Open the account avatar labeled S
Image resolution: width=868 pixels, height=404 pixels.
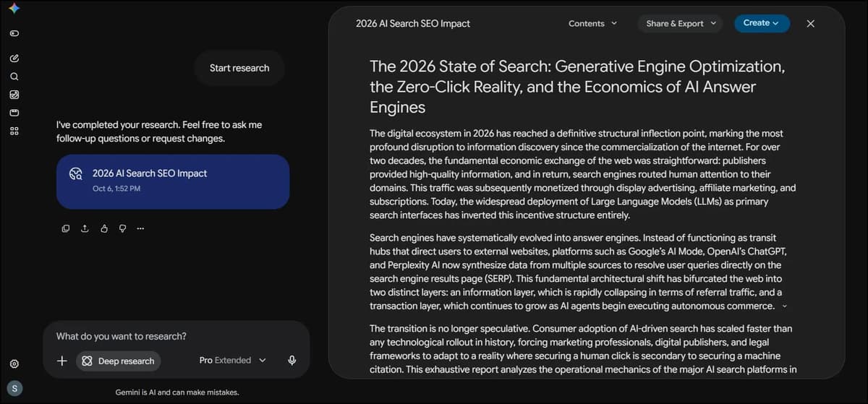point(15,388)
